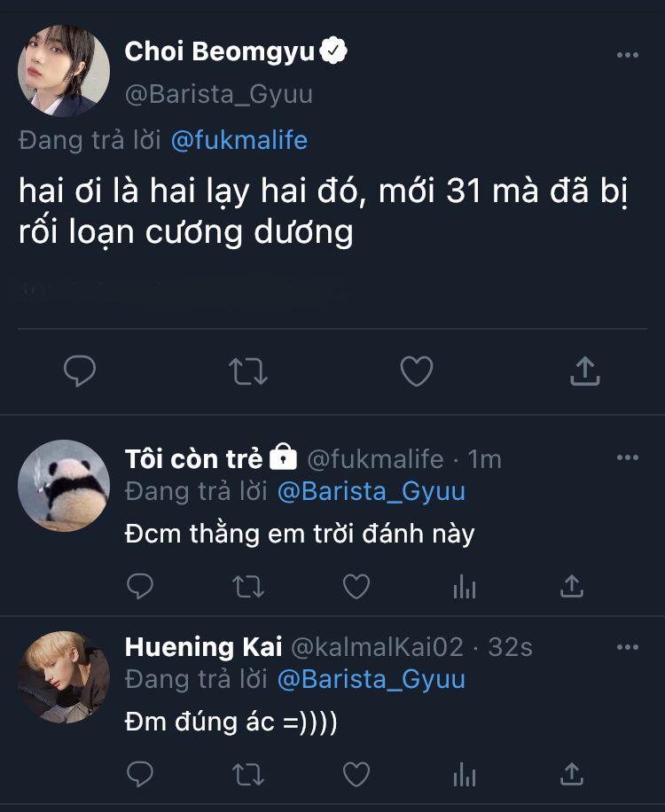Open the panda avatar of Tôi còn trẻ
The width and height of the screenshot is (665, 812).
[64, 486]
